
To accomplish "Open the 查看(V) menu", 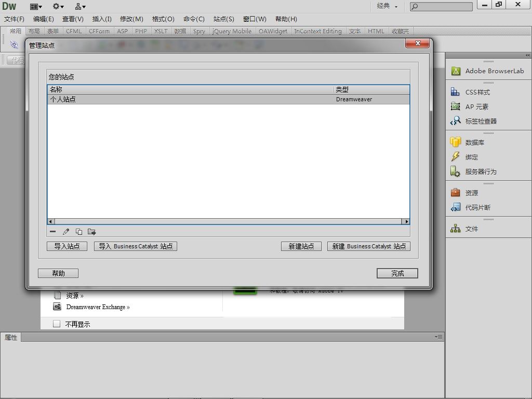I will (x=73, y=19).
